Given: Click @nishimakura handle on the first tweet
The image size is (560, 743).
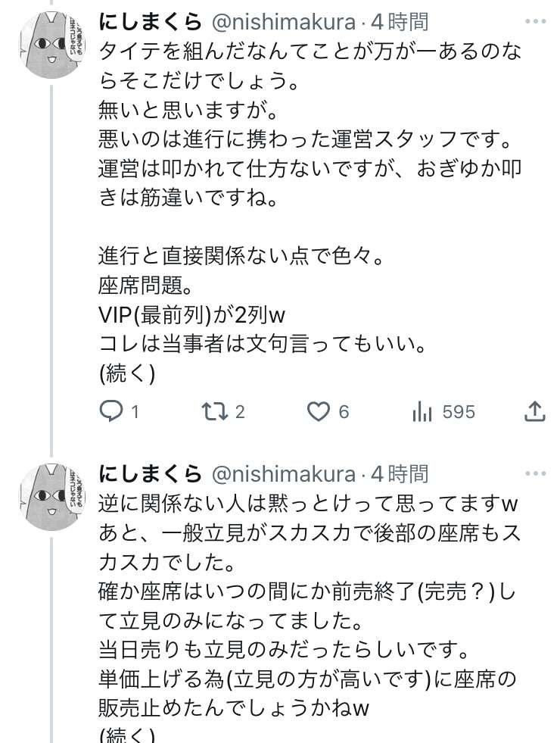Looking at the screenshot, I should pos(282,21).
